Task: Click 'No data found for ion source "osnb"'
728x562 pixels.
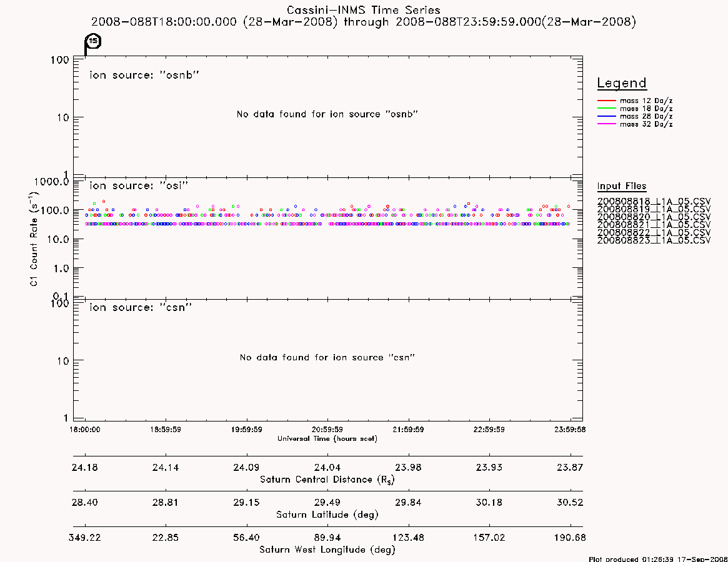Action: (x=327, y=114)
